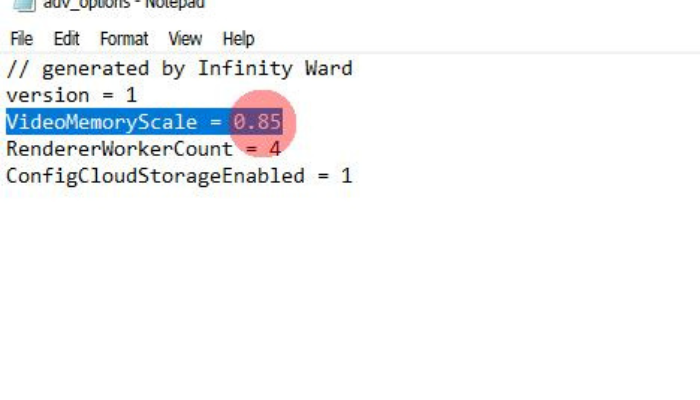
Task: Click on the word ConfigCloudStorageEnabled
Action: pyautogui.click(x=155, y=176)
